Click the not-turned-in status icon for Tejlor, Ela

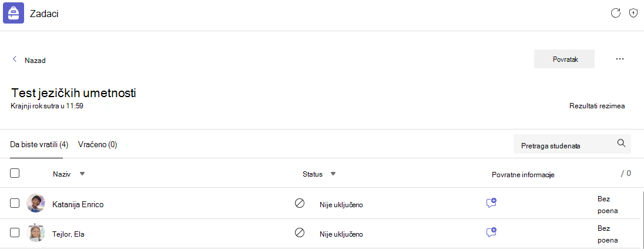(x=300, y=233)
